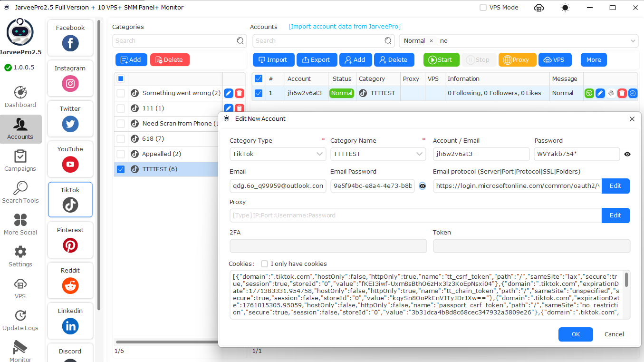The height and width of the screenshot is (362, 644).
Task: Toggle light/dark theme sun icon
Action: click(x=565, y=8)
